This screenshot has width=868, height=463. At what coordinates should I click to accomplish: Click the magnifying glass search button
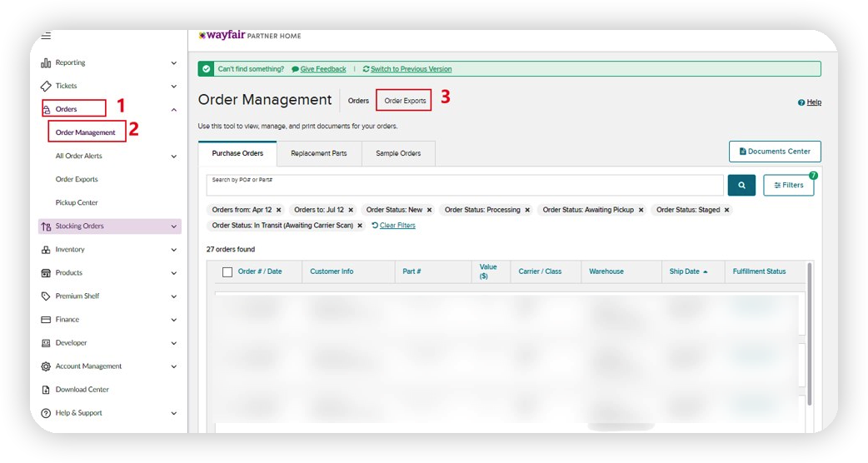(741, 186)
